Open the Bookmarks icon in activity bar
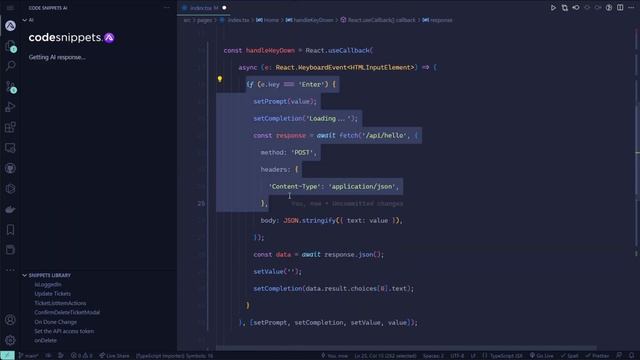This screenshot has height=360, width=640. pyautogui.click(x=10, y=230)
